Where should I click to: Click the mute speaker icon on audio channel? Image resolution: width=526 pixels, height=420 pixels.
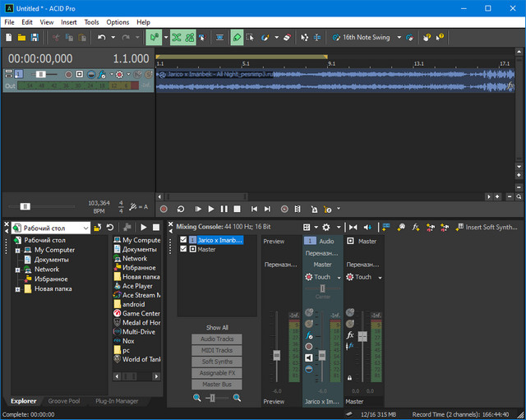(x=309, y=358)
